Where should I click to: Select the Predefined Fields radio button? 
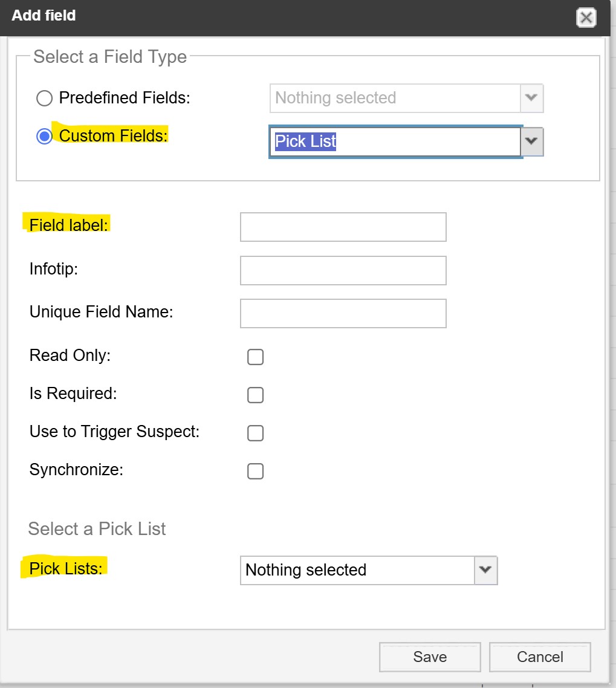point(44,99)
